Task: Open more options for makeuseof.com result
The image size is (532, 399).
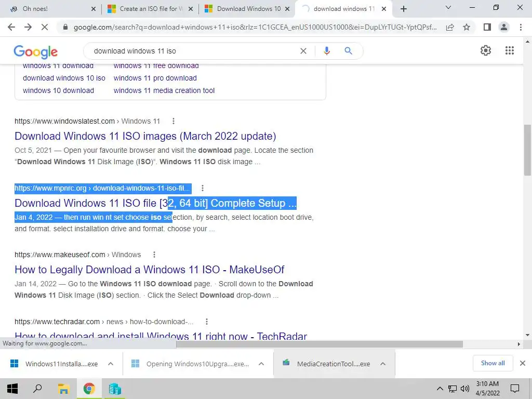Action: point(154,255)
